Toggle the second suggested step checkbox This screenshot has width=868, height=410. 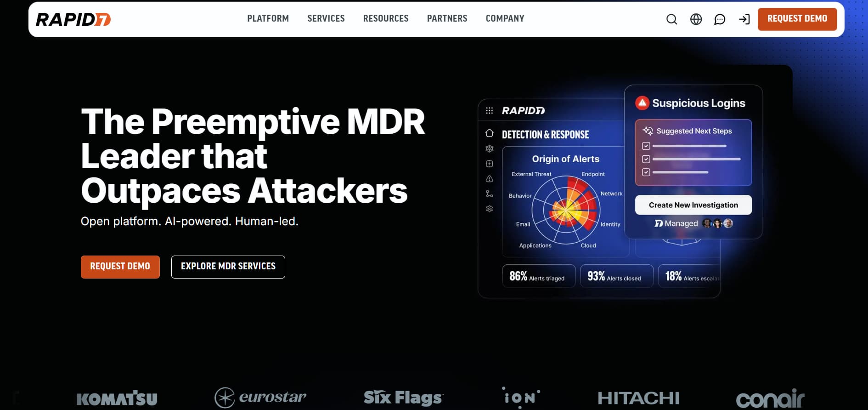tap(646, 159)
